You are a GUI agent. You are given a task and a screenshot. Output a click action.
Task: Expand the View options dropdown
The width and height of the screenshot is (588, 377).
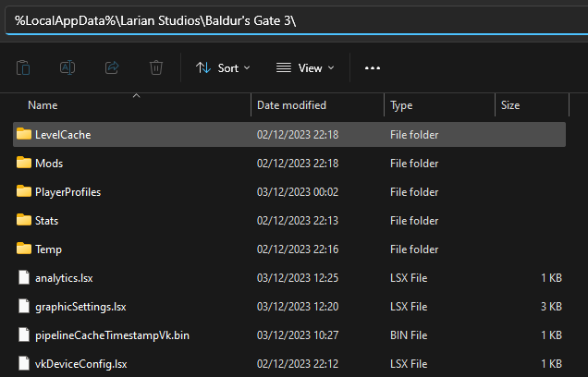click(305, 67)
